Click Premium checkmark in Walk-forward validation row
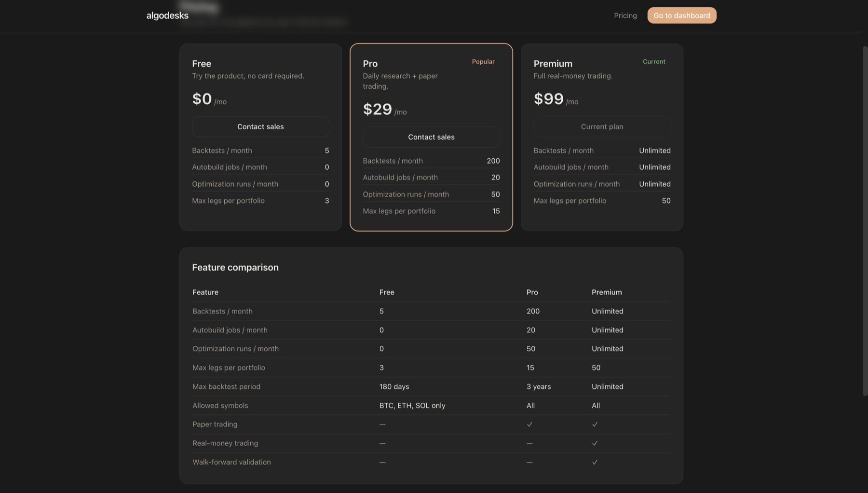The height and width of the screenshot is (493, 868). [x=595, y=462]
